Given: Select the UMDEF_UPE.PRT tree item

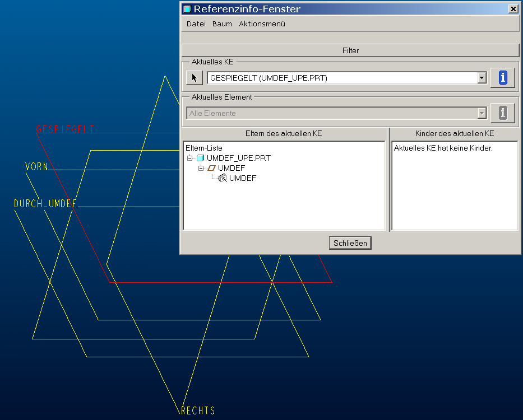Looking at the screenshot, I should [x=238, y=158].
